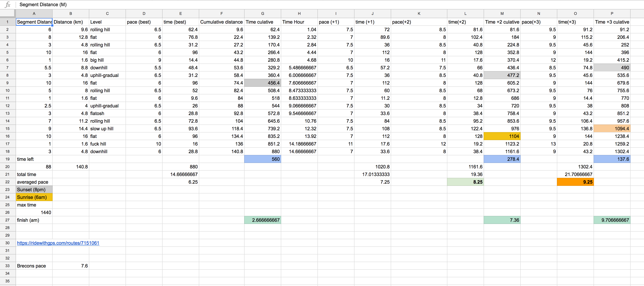The width and height of the screenshot is (644, 286).
Task: Click the 'time(+2)' header cell
Action: 465,22
